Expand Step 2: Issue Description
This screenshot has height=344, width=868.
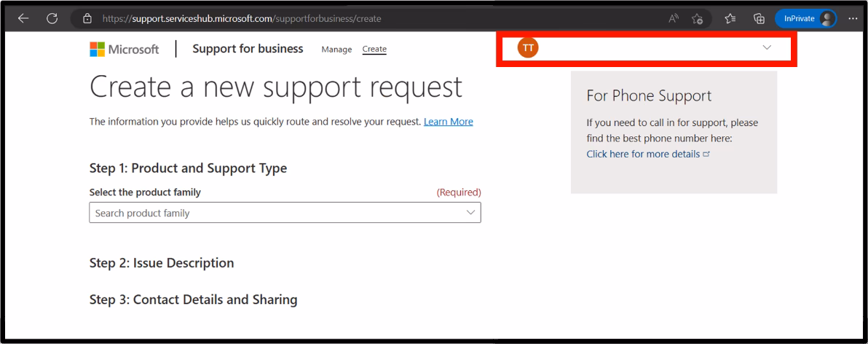point(162,263)
